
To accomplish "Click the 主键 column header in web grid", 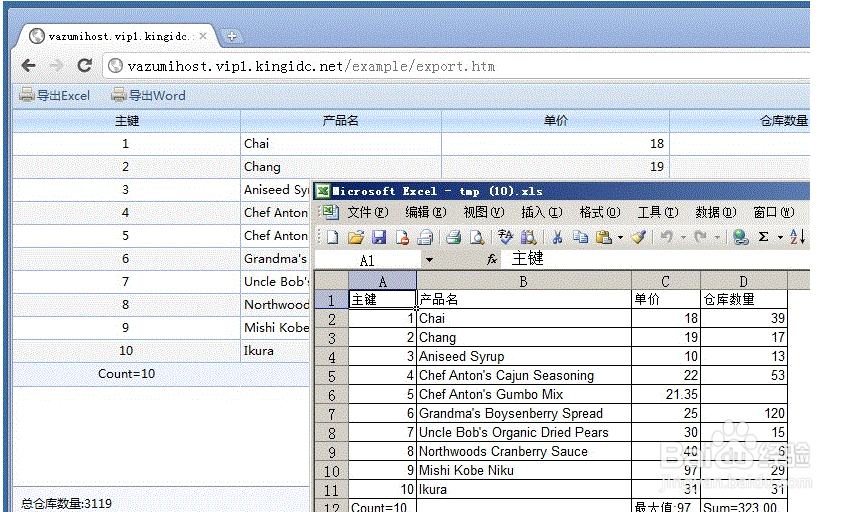I will (x=127, y=121).
